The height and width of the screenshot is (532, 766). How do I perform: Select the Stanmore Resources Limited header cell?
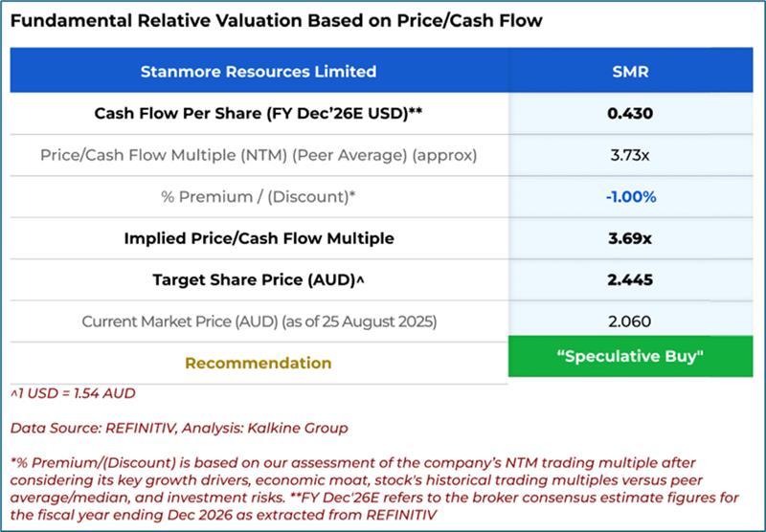click(259, 71)
